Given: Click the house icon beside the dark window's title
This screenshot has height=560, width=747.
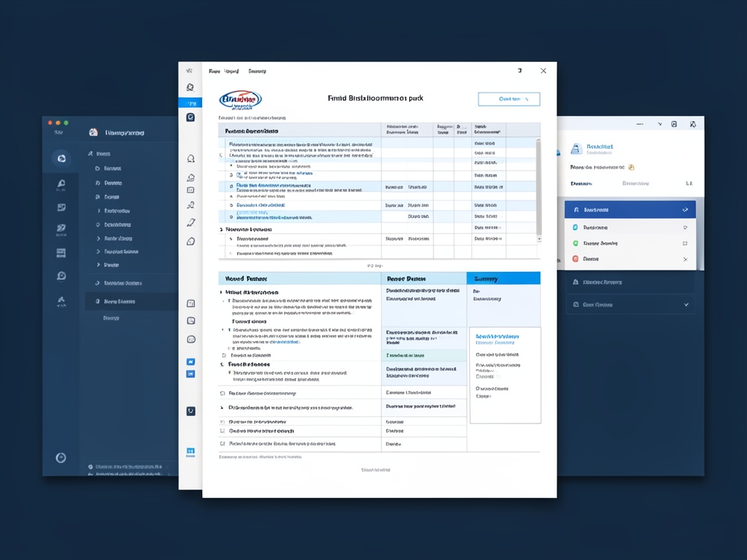Looking at the screenshot, I should [93, 133].
